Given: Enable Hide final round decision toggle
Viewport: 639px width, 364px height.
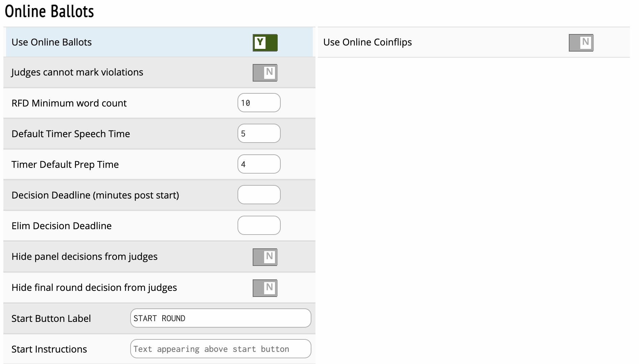Looking at the screenshot, I should coord(265,288).
